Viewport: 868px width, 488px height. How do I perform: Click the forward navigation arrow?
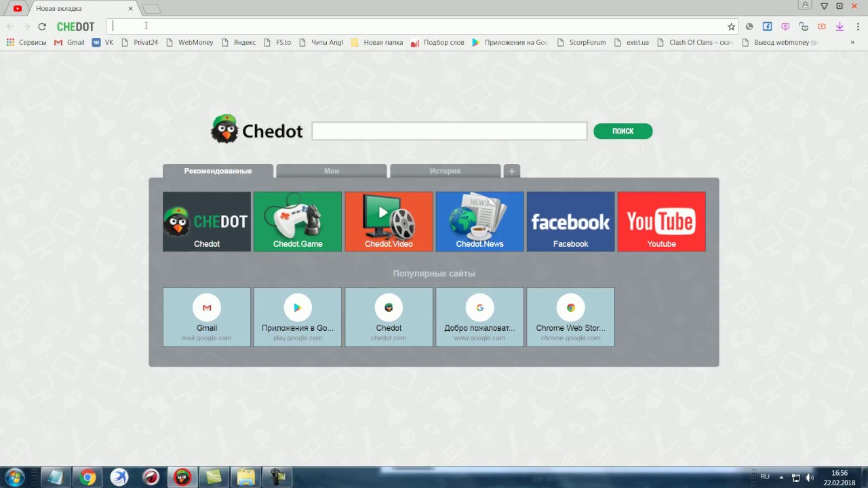point(26,26)
